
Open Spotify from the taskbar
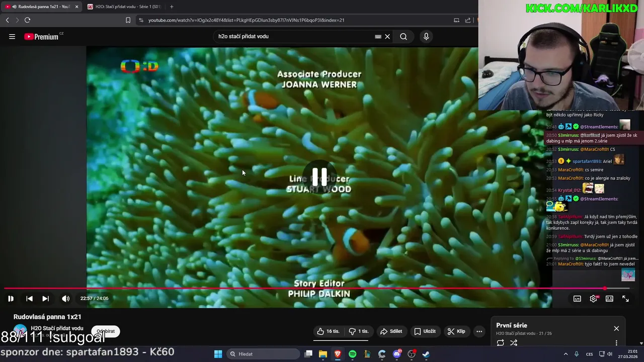[352, 354]
